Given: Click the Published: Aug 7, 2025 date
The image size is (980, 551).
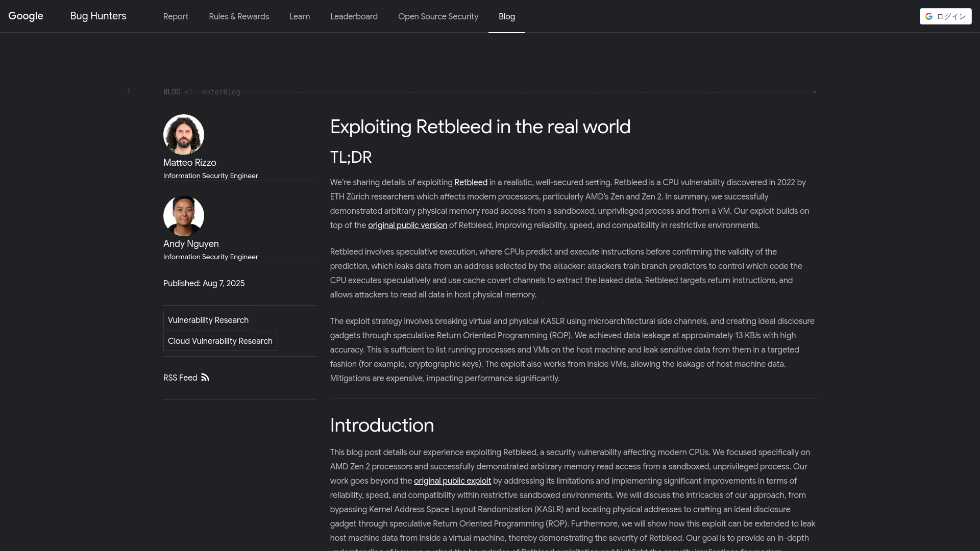Looking at the screenshot, I should click(x=204, y=284).
